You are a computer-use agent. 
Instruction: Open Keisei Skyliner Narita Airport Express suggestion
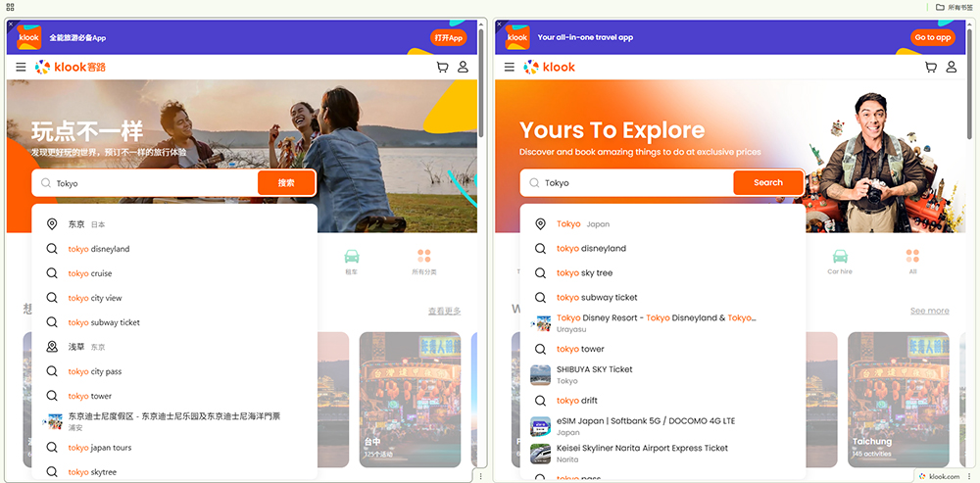[x=662, y=454]
